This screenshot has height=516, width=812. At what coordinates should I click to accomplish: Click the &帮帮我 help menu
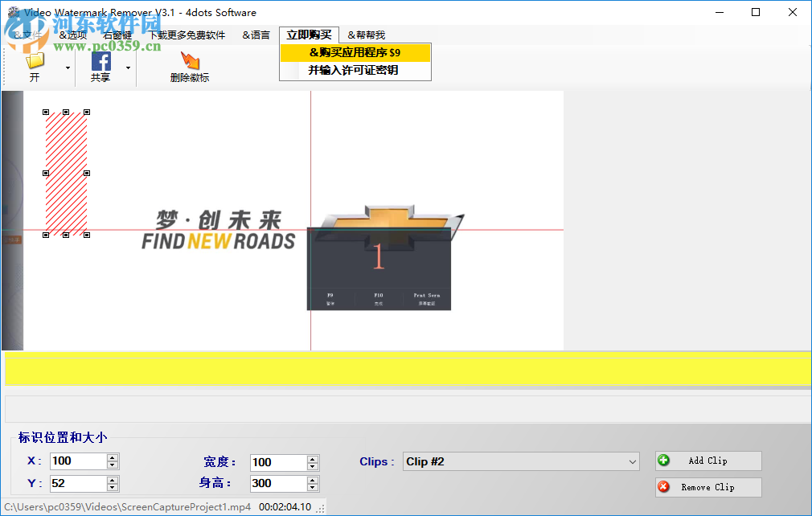tap(367, 35)
